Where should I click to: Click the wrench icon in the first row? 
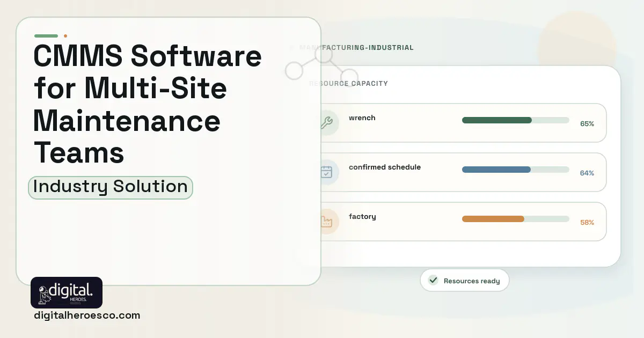point(326,123)
